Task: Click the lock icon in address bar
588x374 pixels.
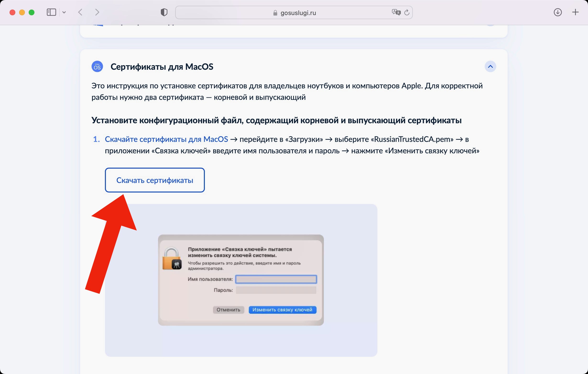Action: (275, 13)
